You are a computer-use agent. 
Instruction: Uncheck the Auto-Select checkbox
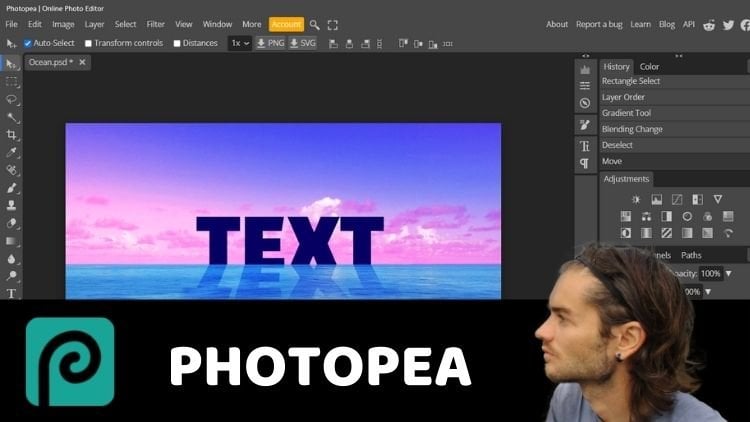point(28,43)
